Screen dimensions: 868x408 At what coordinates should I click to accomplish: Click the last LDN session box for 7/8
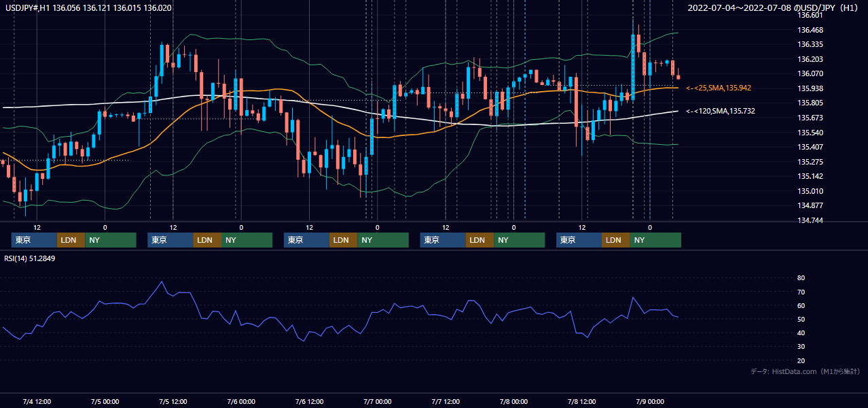[616, 240]
